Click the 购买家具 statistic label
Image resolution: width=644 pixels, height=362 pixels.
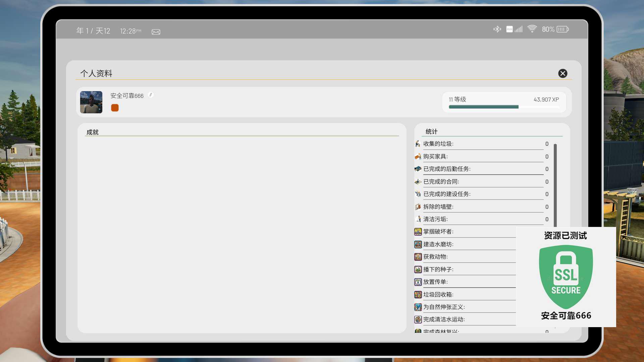[435, 157]
